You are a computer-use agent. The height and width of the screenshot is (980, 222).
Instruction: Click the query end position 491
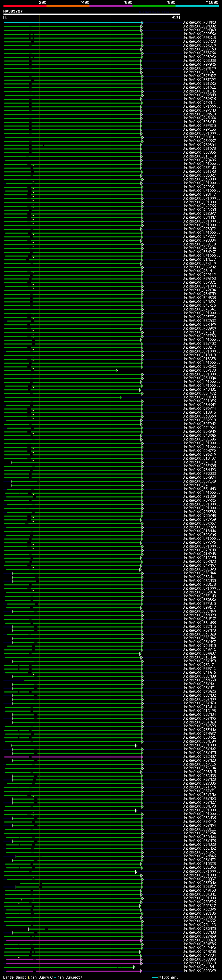(175, 17)
